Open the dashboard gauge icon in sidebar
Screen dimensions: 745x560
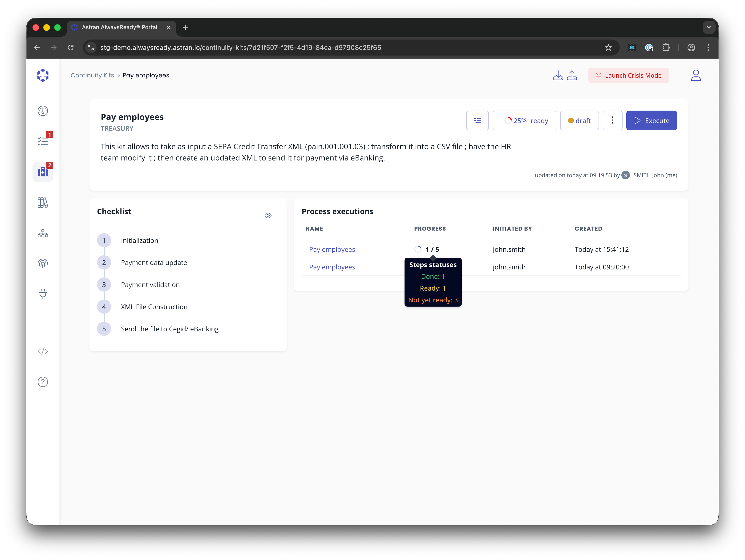(x=43, y=111)
